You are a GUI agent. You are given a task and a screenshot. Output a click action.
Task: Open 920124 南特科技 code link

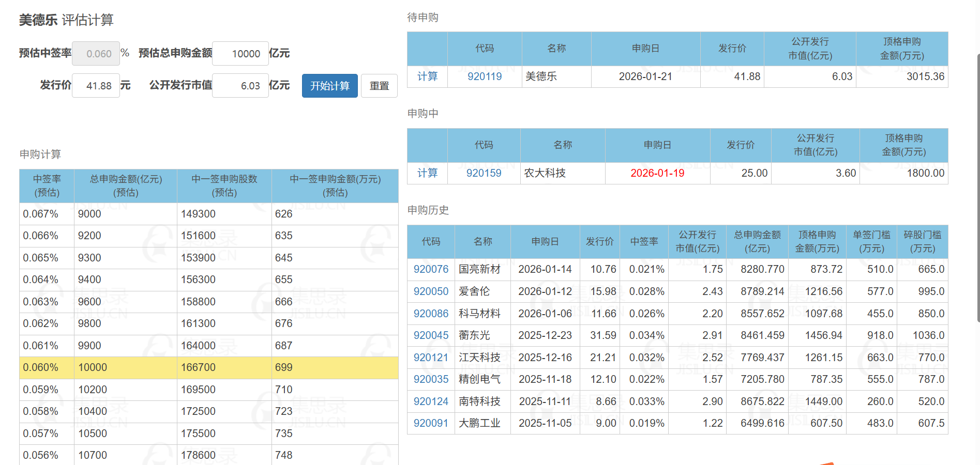coord(431,401)
